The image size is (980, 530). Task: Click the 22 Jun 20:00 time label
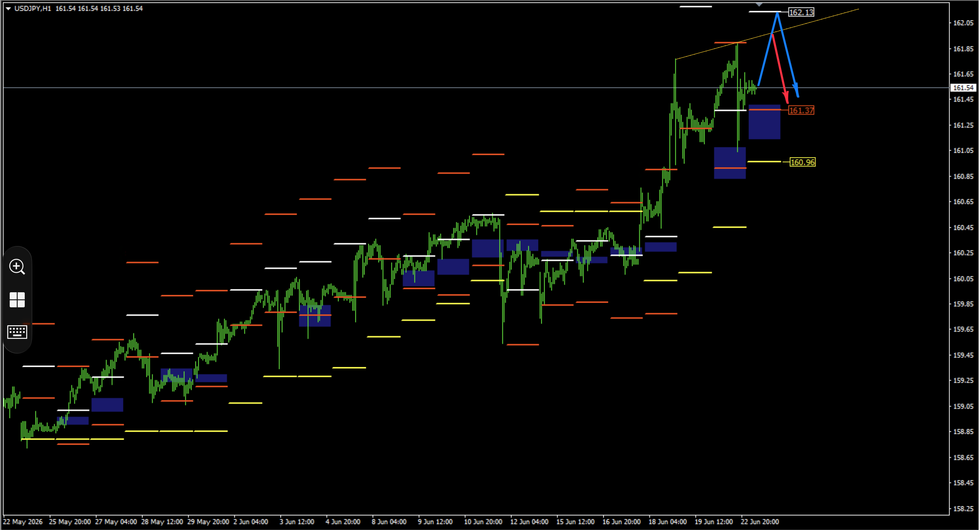point(760,522)
